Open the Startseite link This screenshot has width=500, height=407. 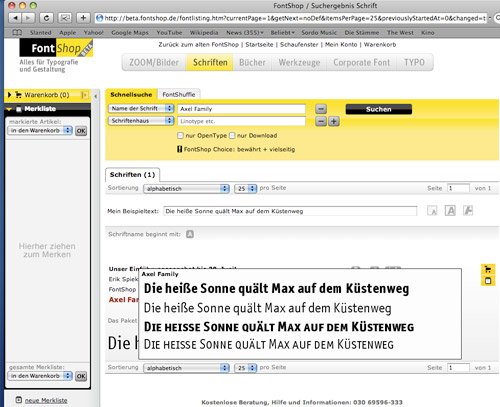[x=259, y=45]
